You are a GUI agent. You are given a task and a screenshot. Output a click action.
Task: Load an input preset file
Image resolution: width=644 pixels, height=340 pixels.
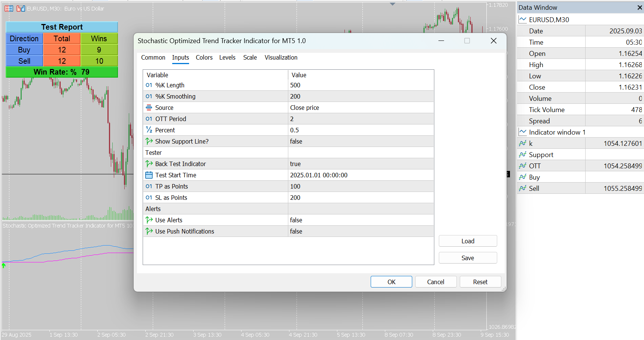(x=468, y=241)
